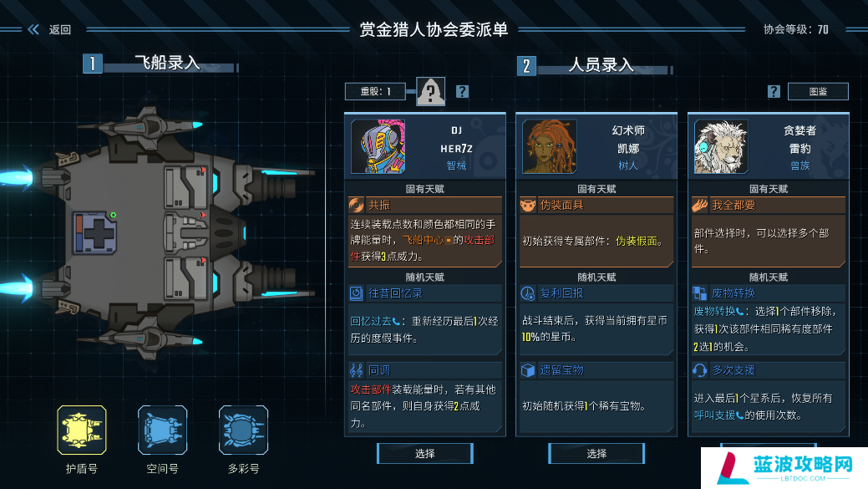Open the help question mark beside reroll

pos(462,91)
